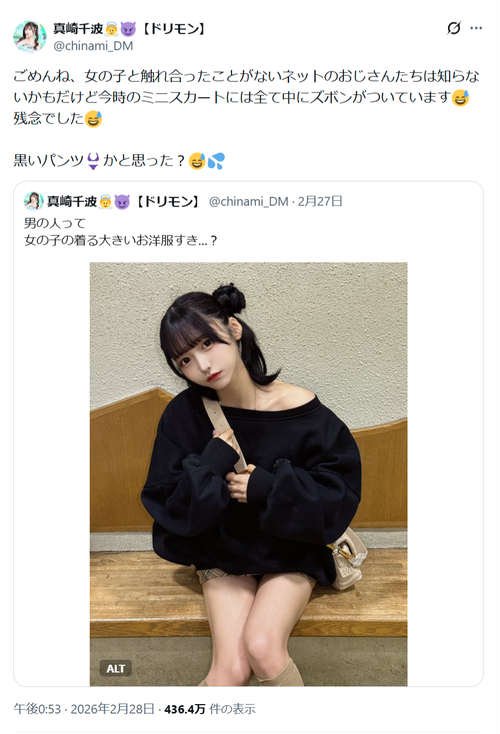Open the main tweet author's profile avatar
The image size is (500, 734).
[x=30, y=37]
